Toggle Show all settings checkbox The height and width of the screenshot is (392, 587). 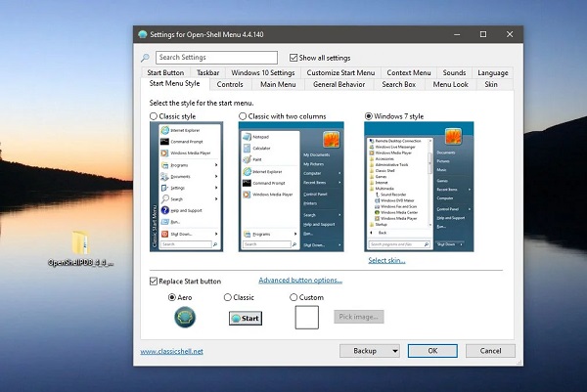(x=293, y=58)
